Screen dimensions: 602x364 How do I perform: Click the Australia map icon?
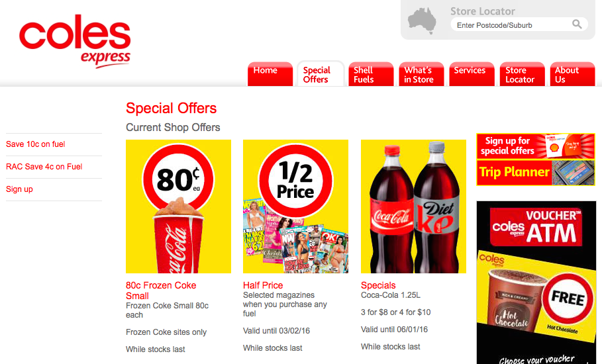422,21
